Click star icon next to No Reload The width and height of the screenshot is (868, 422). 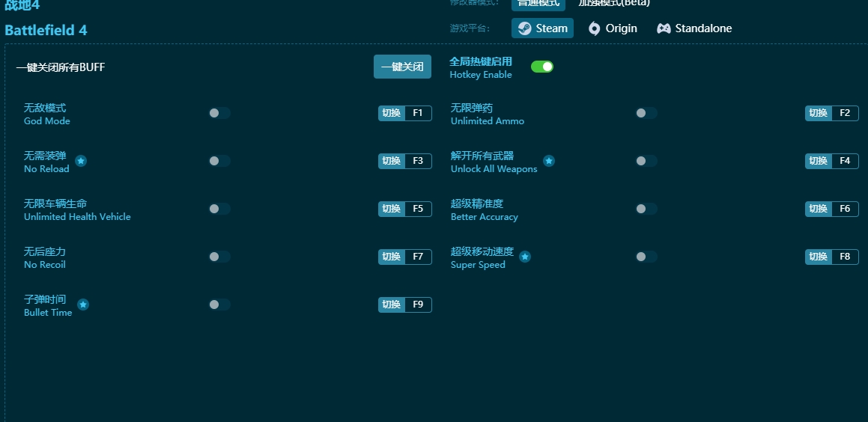(x=81, y=161)
